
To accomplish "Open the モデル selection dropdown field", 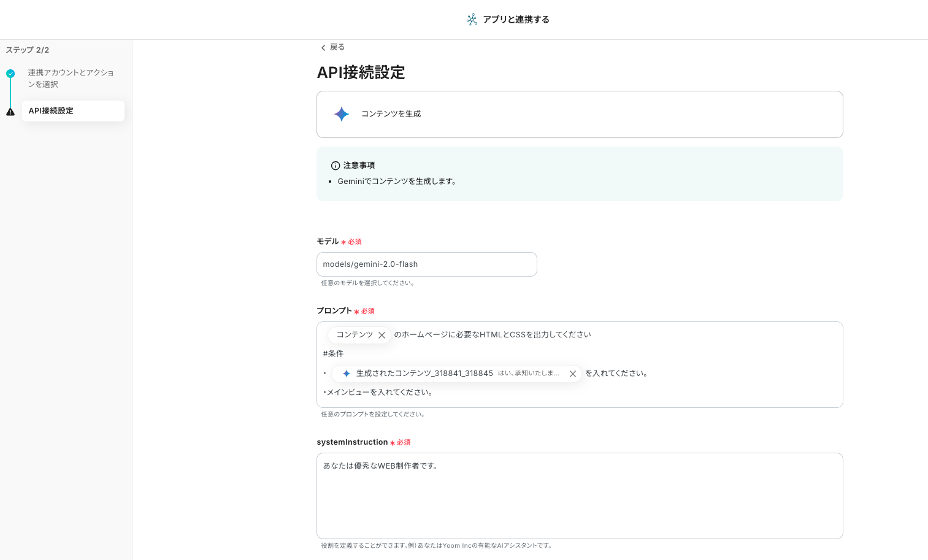I will pyautogui.click(x=426, y=264).
